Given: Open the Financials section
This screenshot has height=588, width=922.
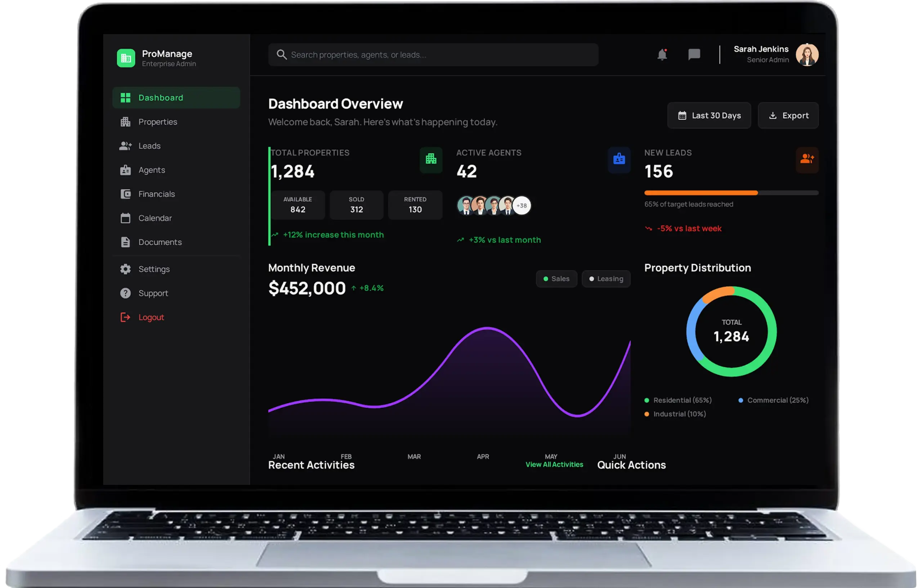Looking at the screenshot, I should point(156,194).
